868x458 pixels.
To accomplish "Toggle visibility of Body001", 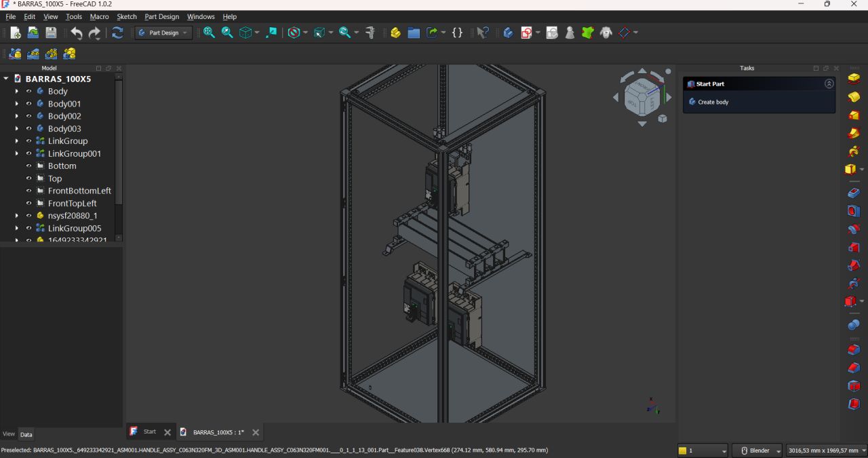I will pos(29,104).
